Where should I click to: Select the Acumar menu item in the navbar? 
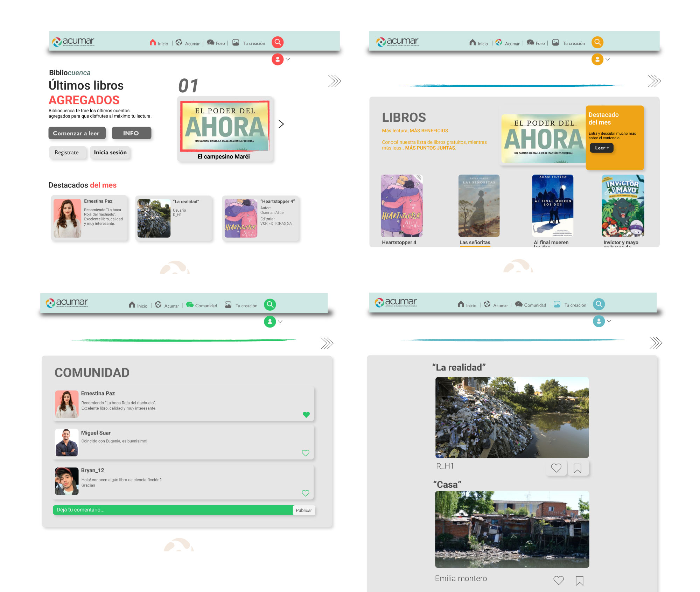click(189, 43)
